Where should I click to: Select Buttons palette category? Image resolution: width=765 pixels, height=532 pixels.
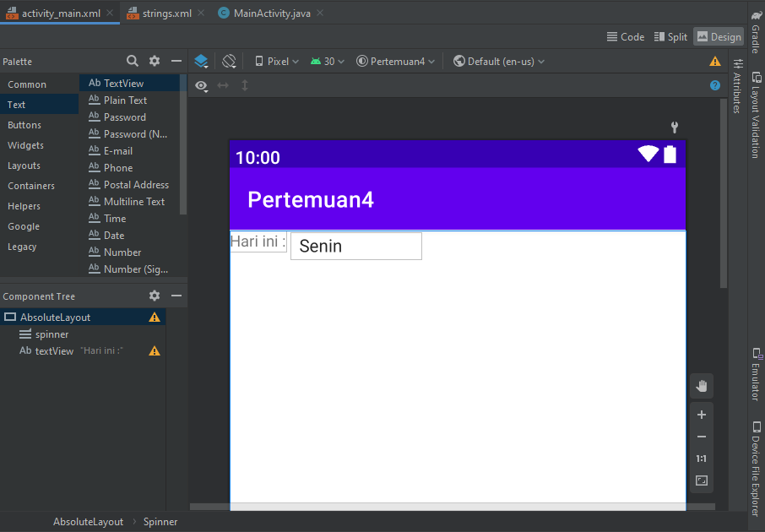tap(39, 125)
